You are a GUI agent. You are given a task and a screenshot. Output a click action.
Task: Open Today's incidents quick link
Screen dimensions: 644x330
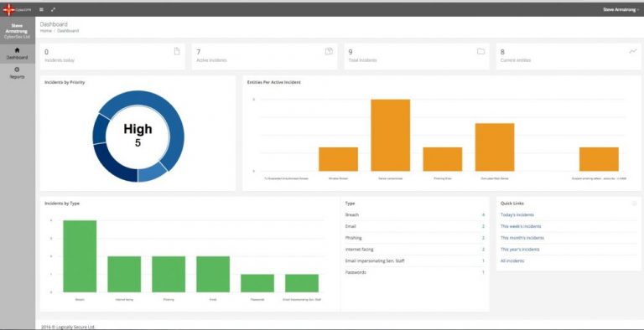(517, 214)
